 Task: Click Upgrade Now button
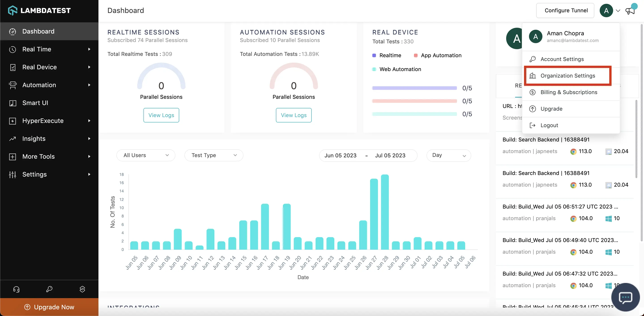[49, 307]
